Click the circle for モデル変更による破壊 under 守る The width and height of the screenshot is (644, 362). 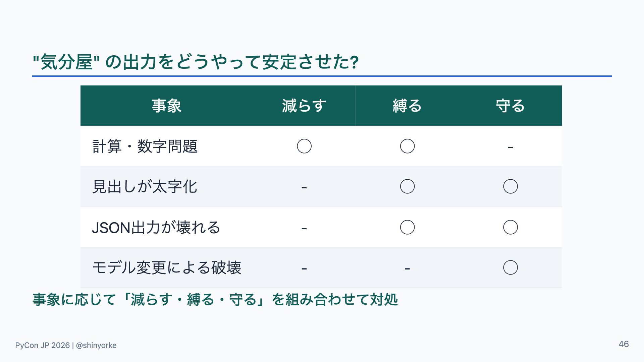tap(511, 267)
